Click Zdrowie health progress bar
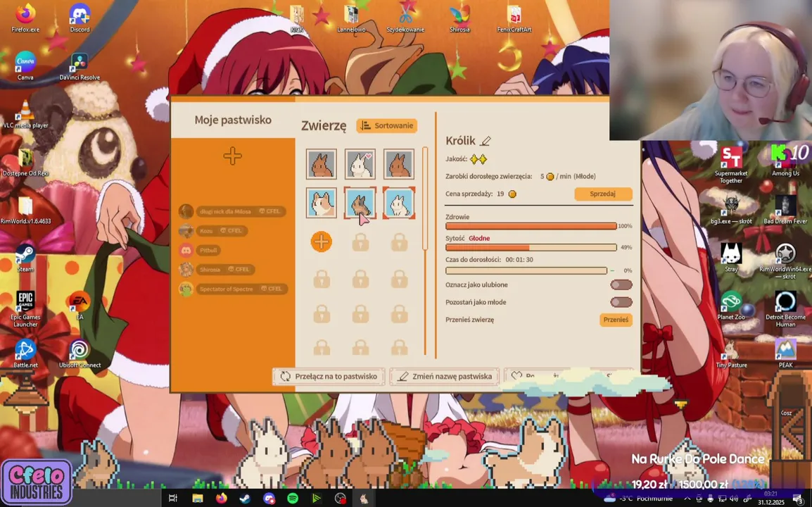Screen dimensions: 812x507 pos(531,226)
